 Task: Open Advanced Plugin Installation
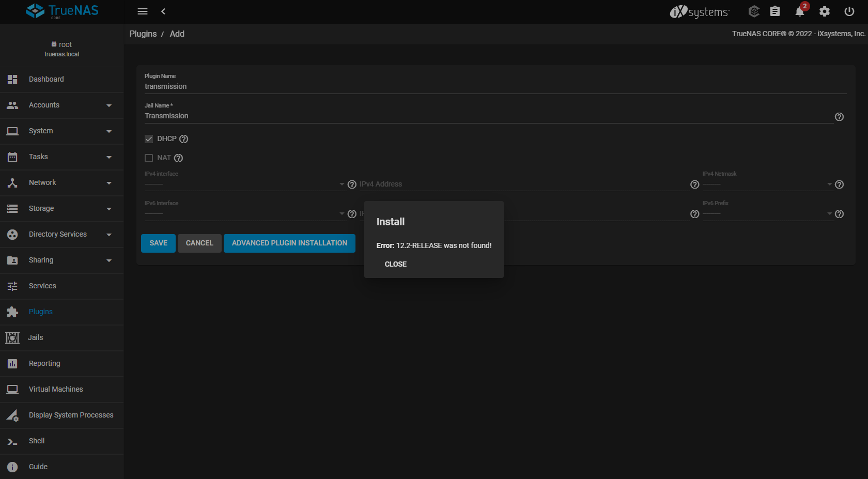[289, 243]
